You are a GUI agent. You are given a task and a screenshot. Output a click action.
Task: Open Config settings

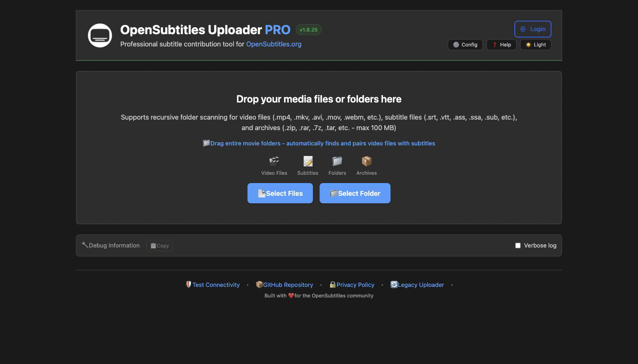coord(465,45)
